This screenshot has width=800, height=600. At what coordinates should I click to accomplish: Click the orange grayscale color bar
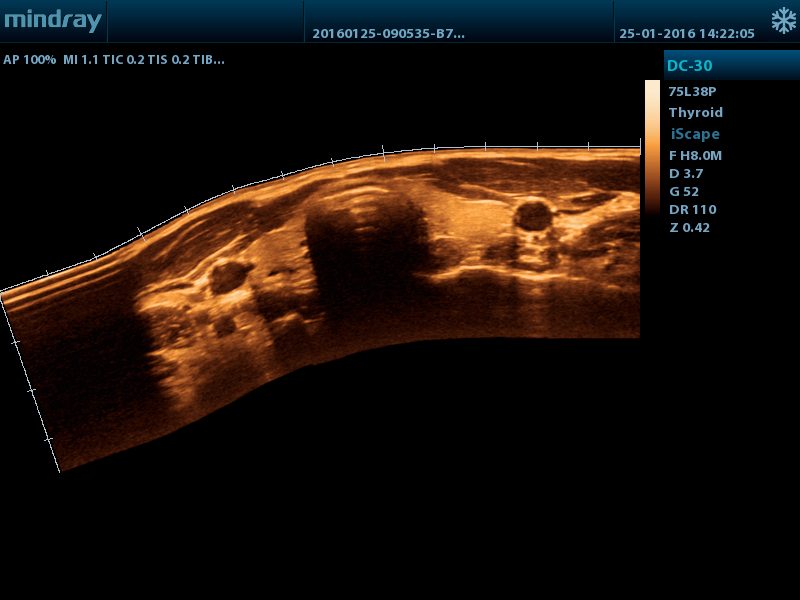click(x=652, y=148)
